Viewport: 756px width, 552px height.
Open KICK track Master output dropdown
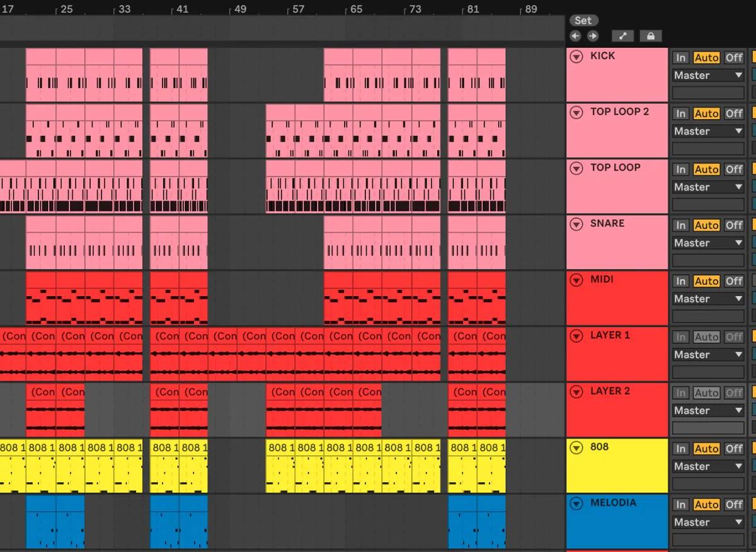click(708, 75)
